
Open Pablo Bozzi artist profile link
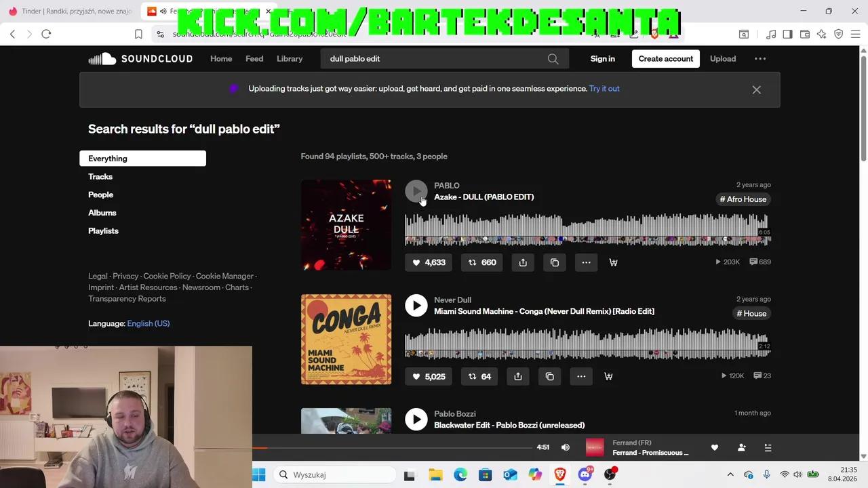[455, 414]
